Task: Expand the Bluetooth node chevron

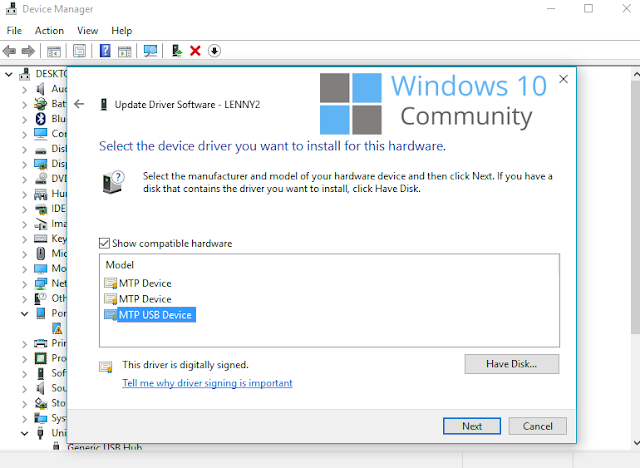Action: [24, 120]
